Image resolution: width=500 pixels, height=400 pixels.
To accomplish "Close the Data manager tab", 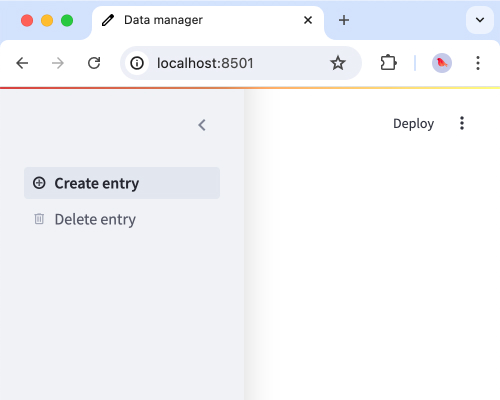I will tap(308, 20).
